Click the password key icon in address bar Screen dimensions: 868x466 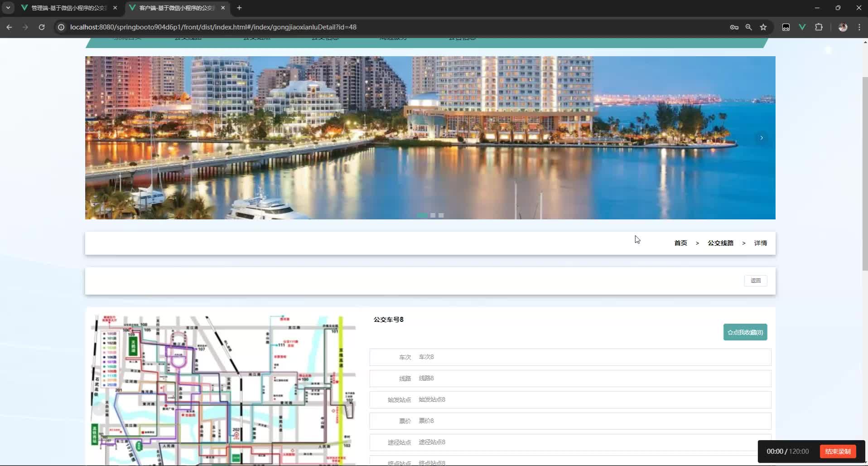pyautogui.click(x=734, y=27)
